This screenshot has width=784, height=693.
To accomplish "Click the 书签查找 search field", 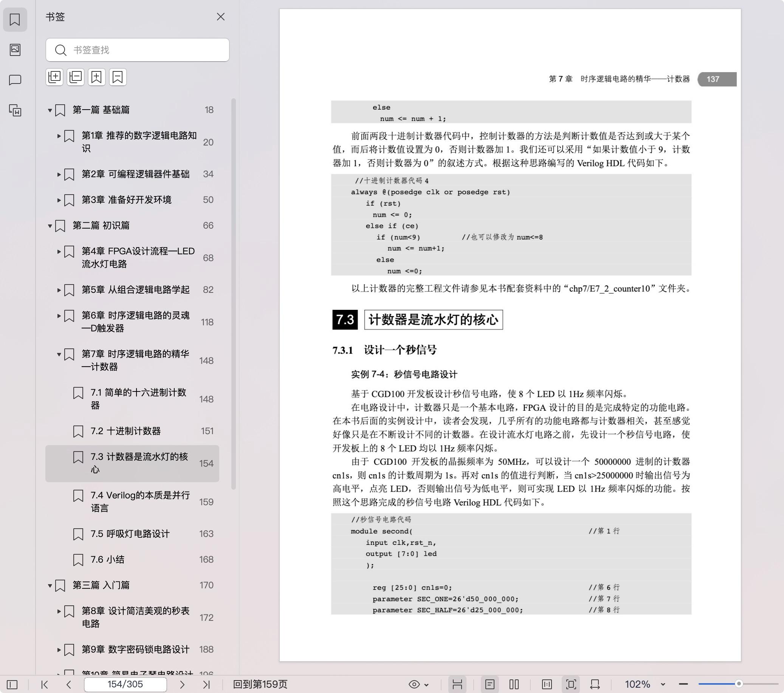I will [x=137, y=50].
